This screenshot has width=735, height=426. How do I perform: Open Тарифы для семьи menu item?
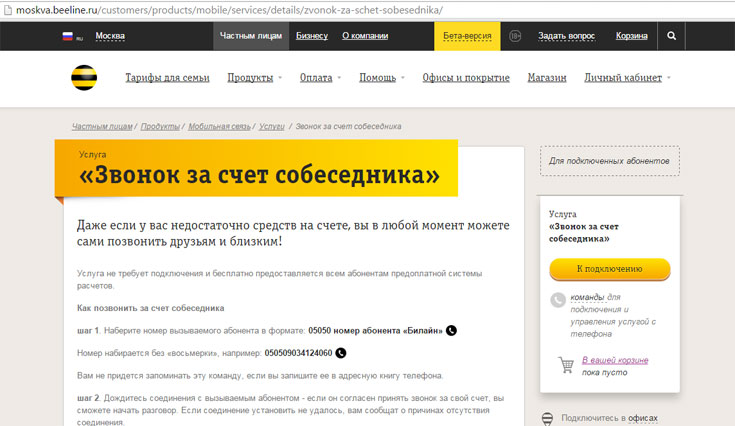[x=167, y=78]
